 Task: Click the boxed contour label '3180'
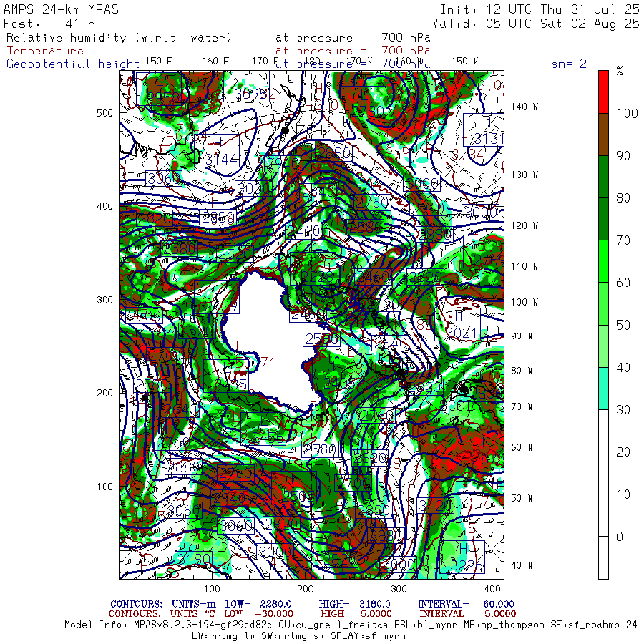(x=193, y=559)
